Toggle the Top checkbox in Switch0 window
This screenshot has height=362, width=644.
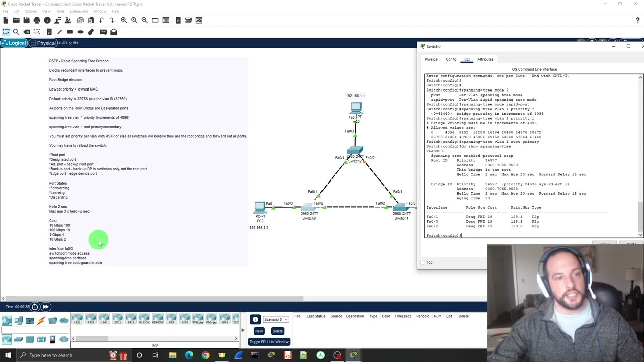423,262
